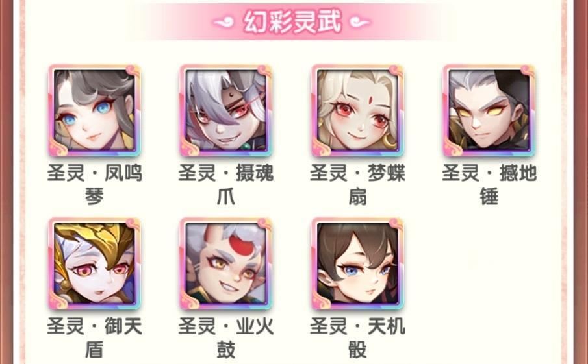Click the 圣灵·摄魂爪 name label
The width and height of the screenshot is (588, 364).
[x=225, y=185]
